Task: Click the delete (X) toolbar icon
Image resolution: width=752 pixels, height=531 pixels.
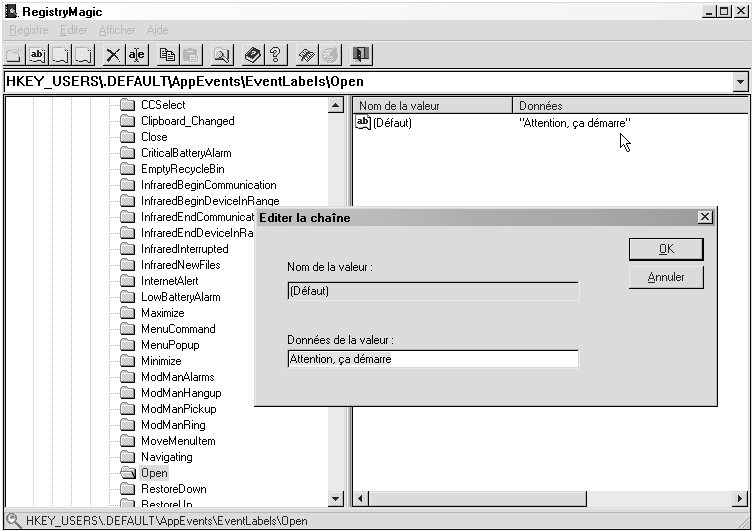Action: tap(113, 55)
